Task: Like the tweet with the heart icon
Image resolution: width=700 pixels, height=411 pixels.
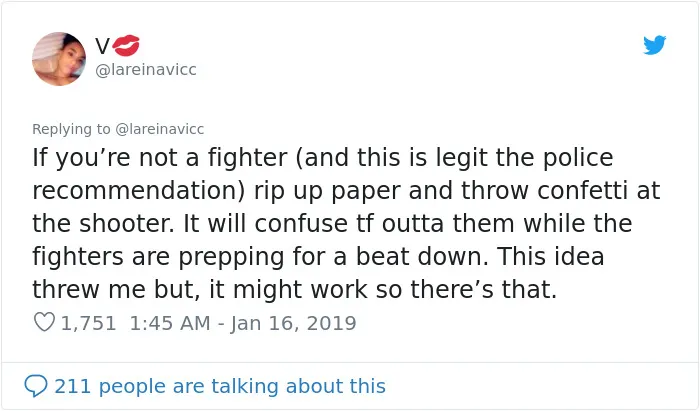Action: 44,322
